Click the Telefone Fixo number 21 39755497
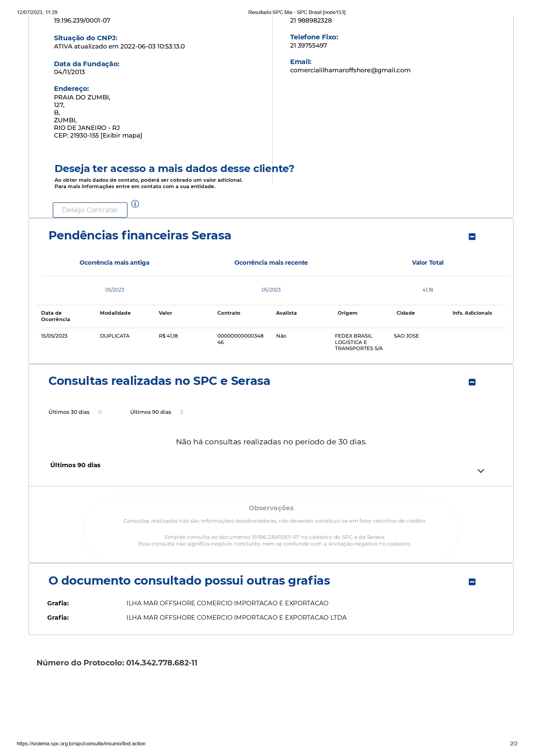The image size is (534, 756). [x=308, y=45]
